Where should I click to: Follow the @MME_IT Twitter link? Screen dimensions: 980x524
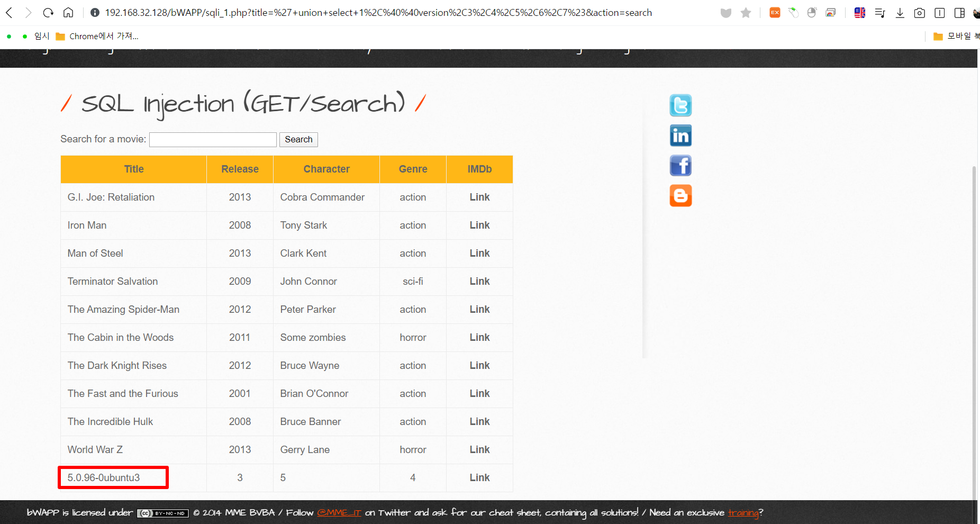tap(339, 512)
